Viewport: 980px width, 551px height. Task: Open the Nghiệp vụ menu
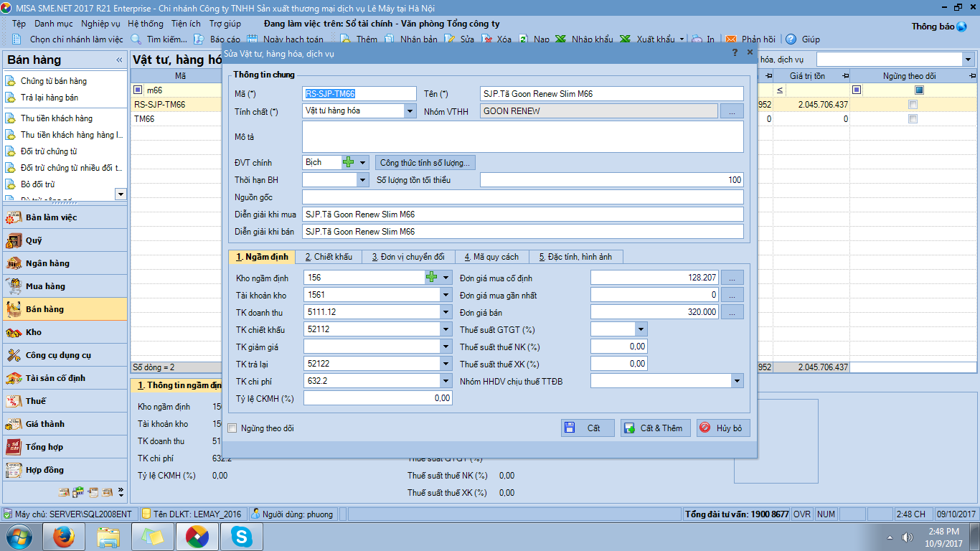(100, 24)
